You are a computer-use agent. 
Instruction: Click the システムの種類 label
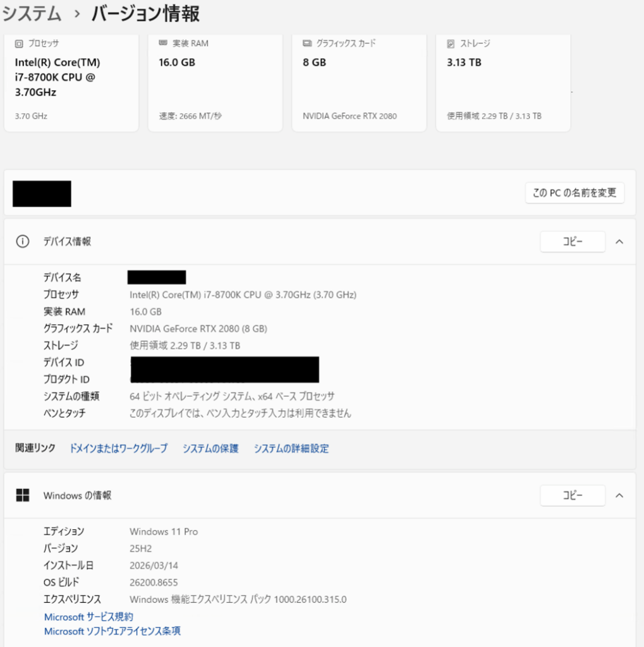click(71, 396)
